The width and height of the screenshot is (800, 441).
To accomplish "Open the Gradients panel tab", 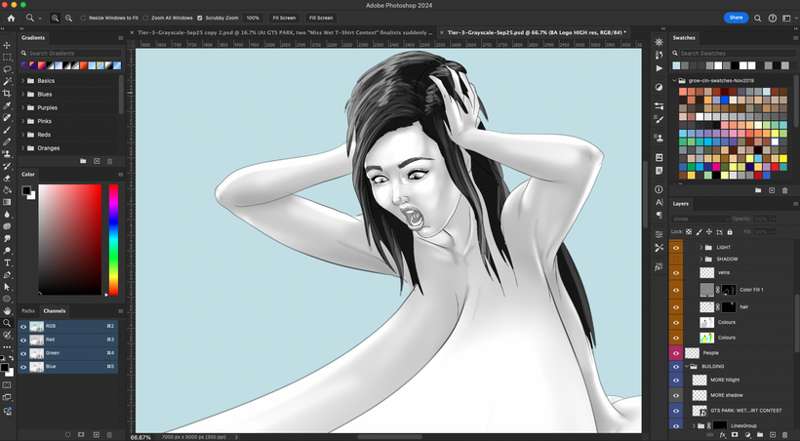I will pyautogui.click(x=33, y=38).
